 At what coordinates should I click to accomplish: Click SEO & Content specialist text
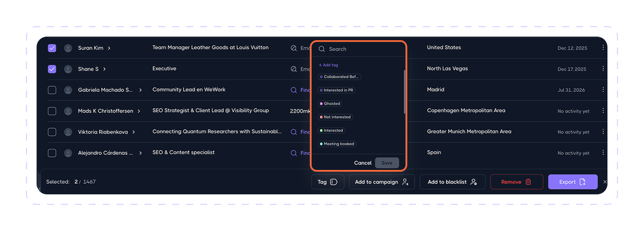tap(184, 152)
